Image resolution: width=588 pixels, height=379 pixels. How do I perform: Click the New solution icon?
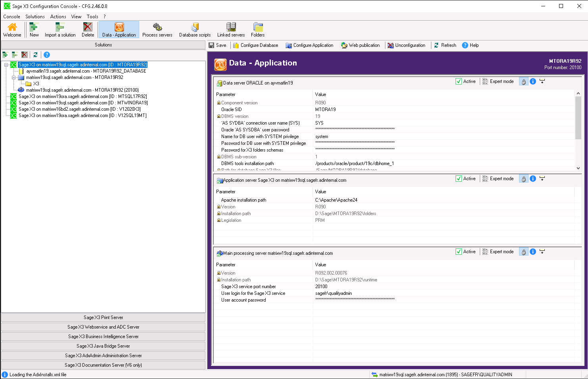click(x=34, y=30)
